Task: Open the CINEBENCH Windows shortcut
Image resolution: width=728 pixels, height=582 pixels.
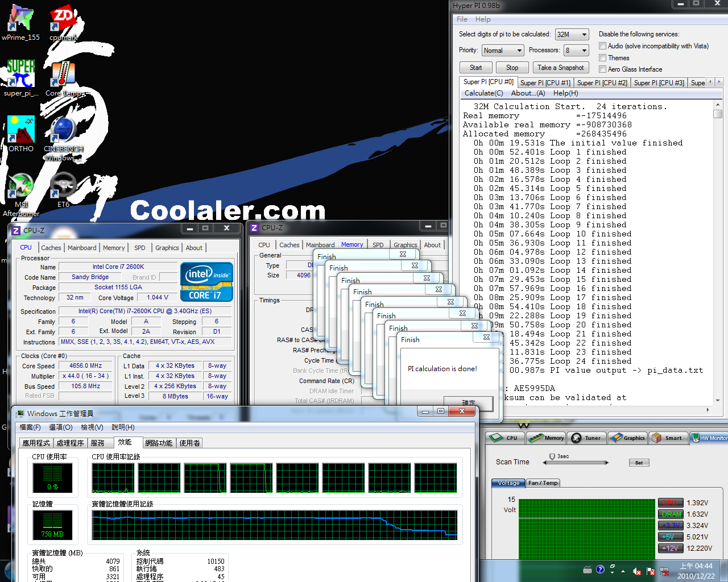Action: [63, 139]
